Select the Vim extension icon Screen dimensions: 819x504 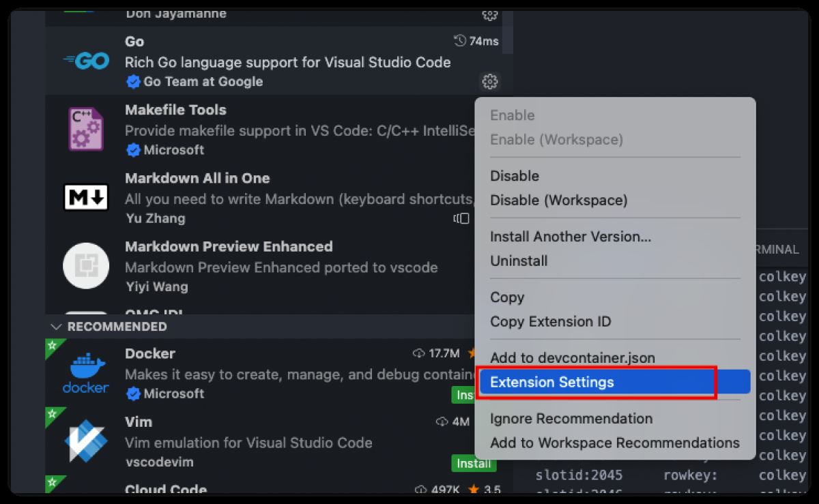click(x=86, y=441)
